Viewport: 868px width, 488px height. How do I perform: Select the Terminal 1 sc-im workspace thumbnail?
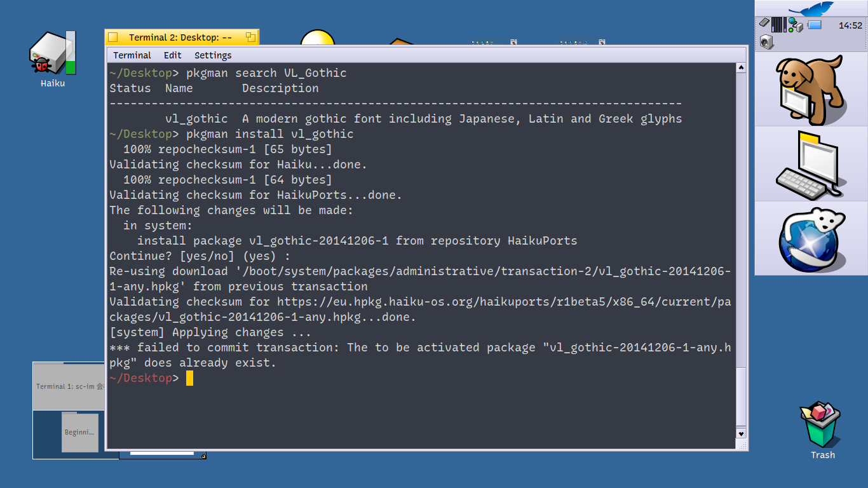tap(69, 386)
